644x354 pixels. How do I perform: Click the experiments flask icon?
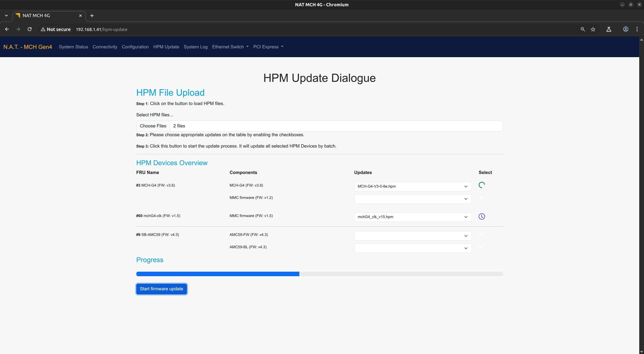click(609, 29)
